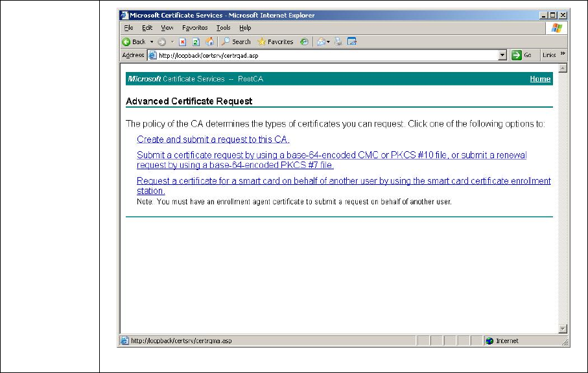The width and height of the screenshot is (588, 373).
Task: Click the Internet zone globe icon
Action: 489,341
